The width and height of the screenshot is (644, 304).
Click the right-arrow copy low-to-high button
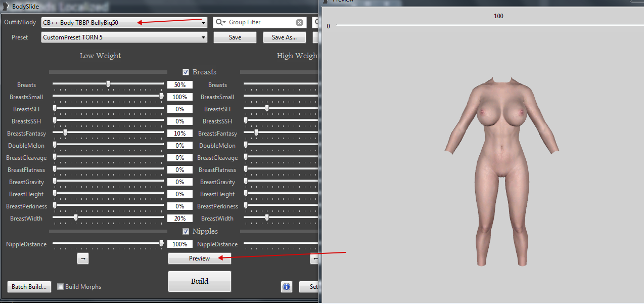coord(83,258)
